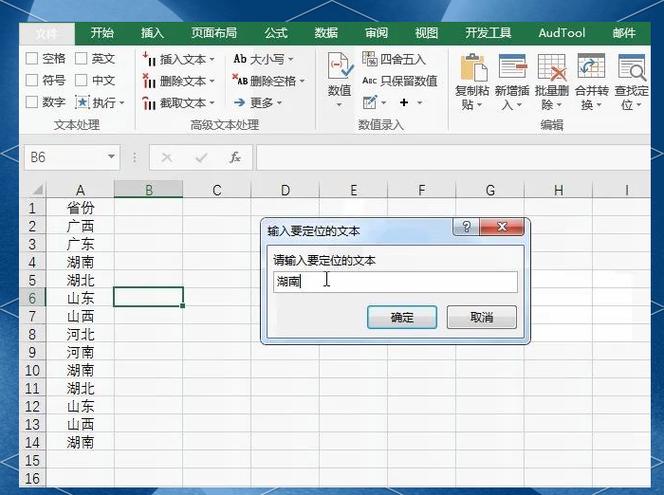Expand the 大小写 dropdown arrow
This screenshot has height=495, width=664.
tap(290, 59)
